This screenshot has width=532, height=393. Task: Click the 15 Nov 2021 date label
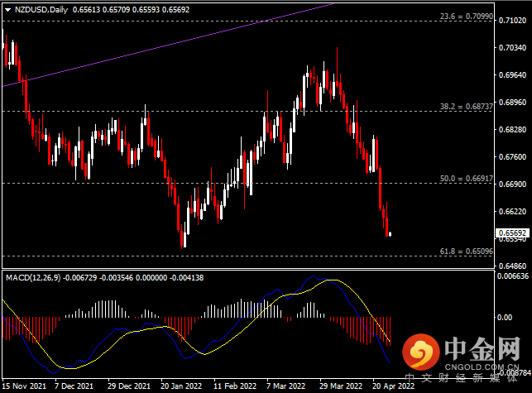pos(25,386)
